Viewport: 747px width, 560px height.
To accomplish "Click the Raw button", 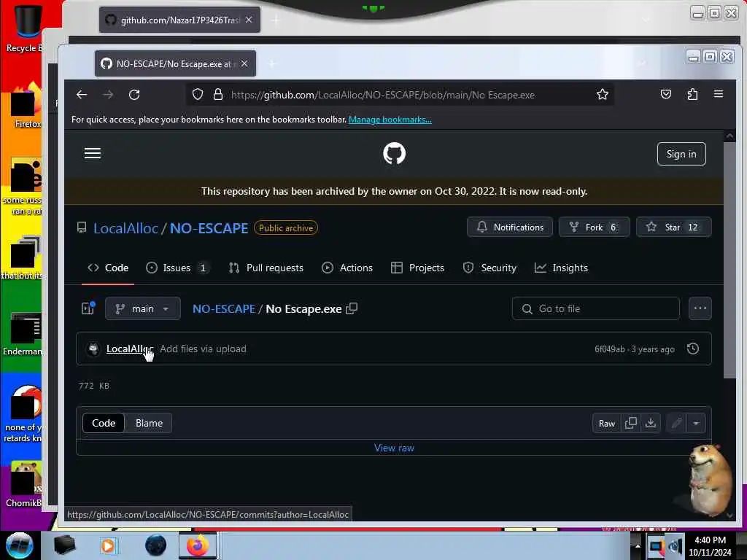I will coord(606,423).
